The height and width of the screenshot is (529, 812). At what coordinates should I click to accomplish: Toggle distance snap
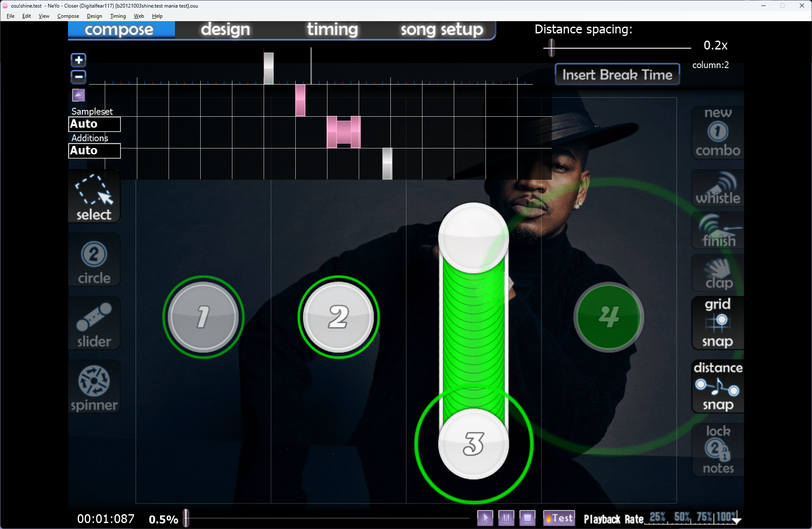(x=717, y=386)
